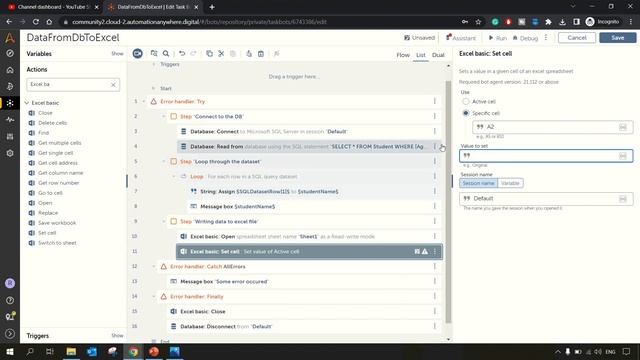Show the Triggers panel

point(117,336)
